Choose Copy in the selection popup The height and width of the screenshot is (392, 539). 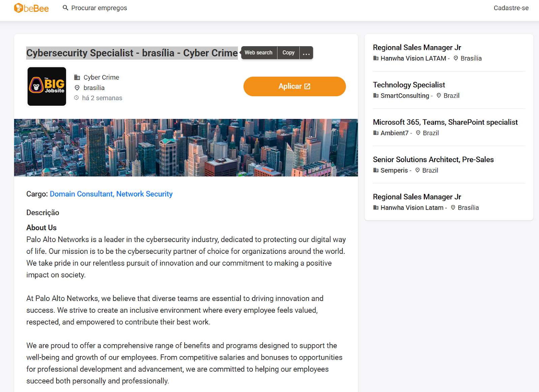[288, 53]
